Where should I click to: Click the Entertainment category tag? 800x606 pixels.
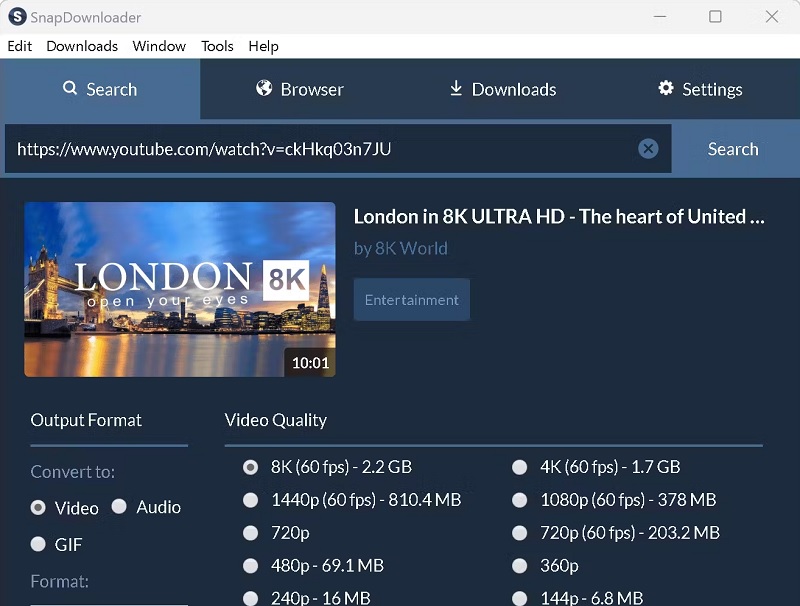coord(412,299)
